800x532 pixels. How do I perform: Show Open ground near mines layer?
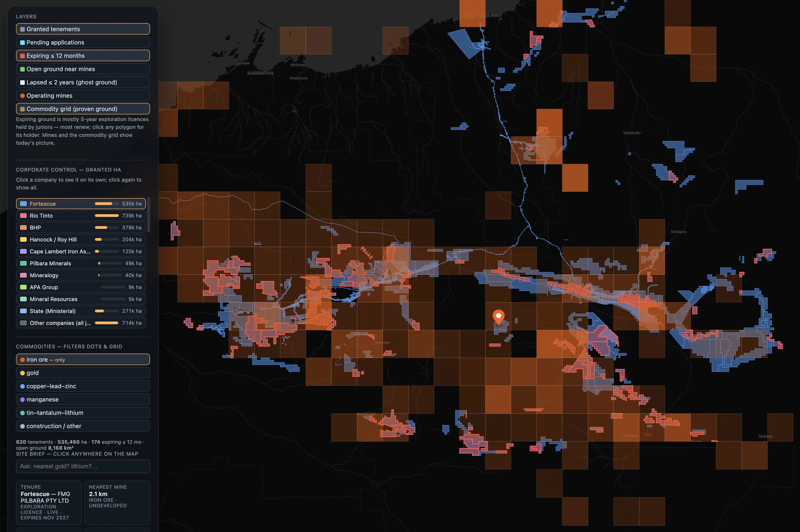[x=83, y=69]
